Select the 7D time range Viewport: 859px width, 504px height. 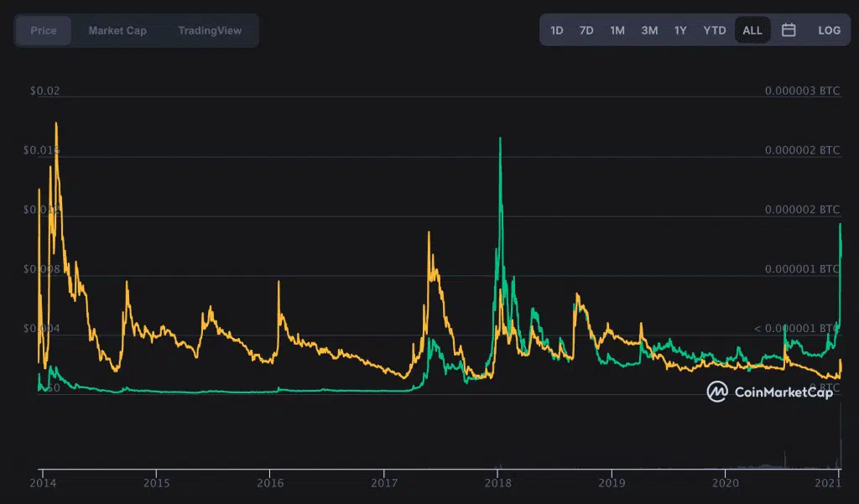(x=586, y=30)
